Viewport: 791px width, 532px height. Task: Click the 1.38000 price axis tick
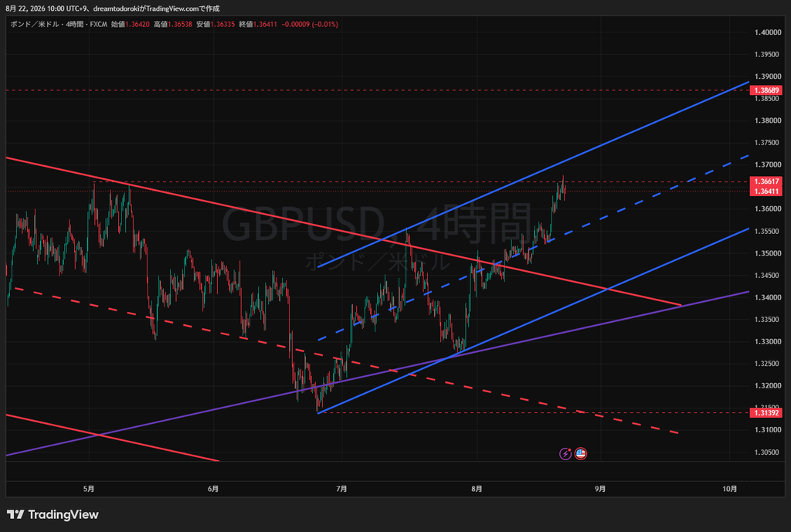click(768, 120)
